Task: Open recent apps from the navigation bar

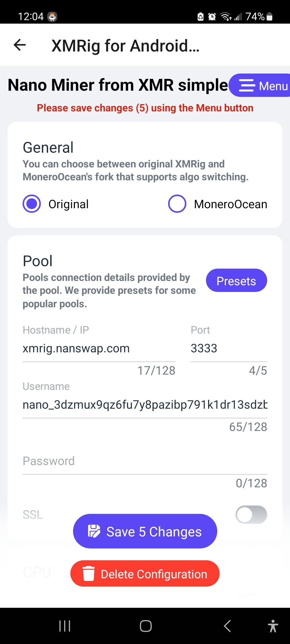Action: [x=64, y=626]
